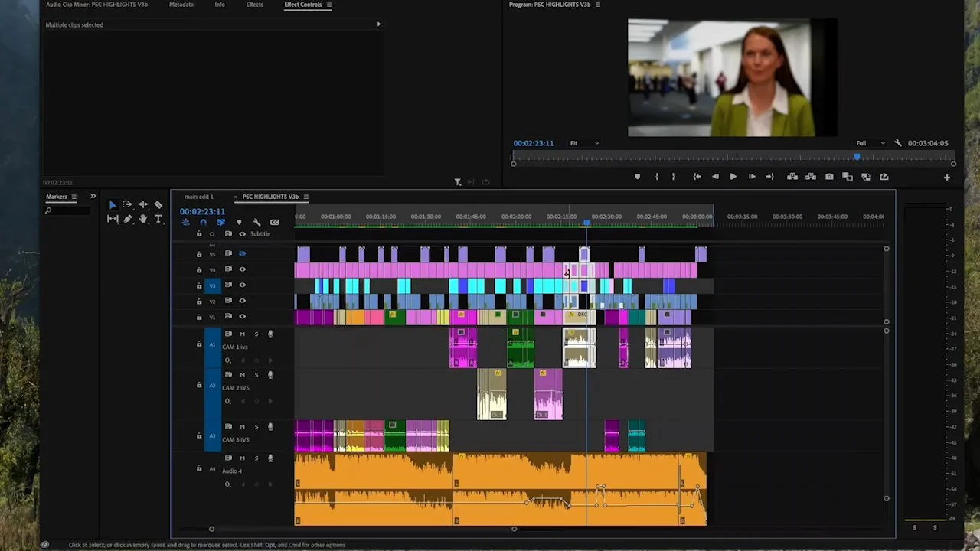
Task: Play the program monitor video
Action: coord(733,177)
